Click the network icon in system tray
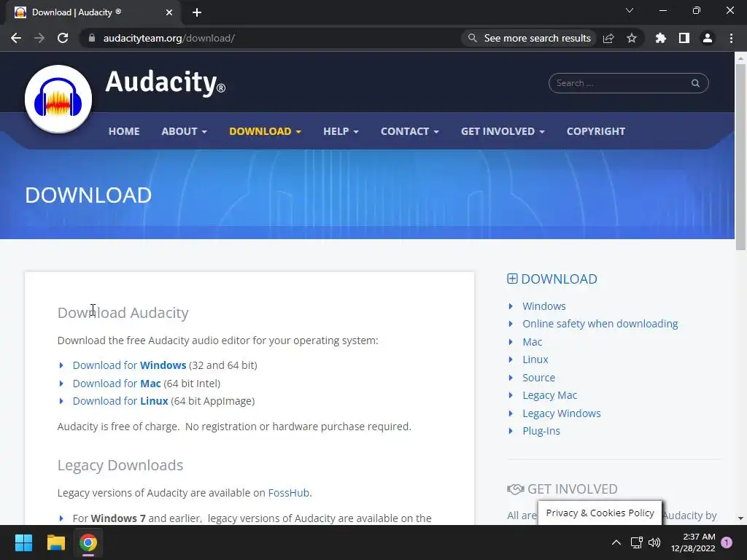Image resolution: width=747 pixels, height=560 pixels. pyautogui.click(x=636, y=542)
